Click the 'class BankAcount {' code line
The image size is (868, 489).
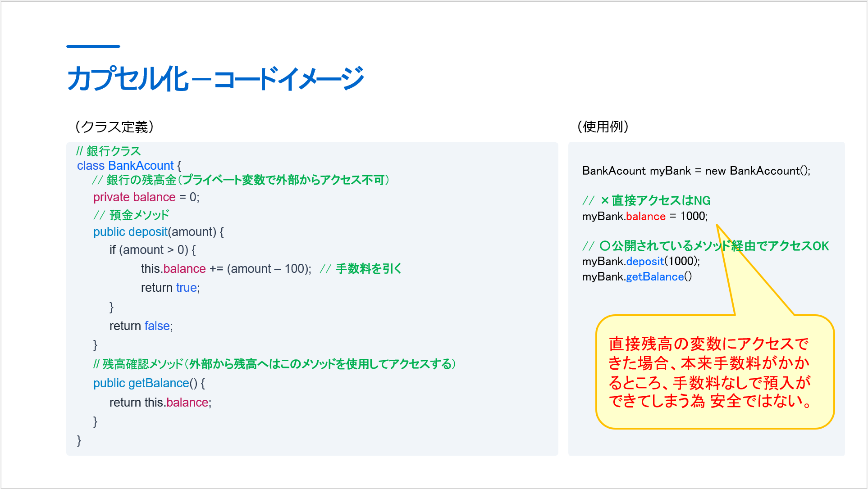[x=129, y=166]
